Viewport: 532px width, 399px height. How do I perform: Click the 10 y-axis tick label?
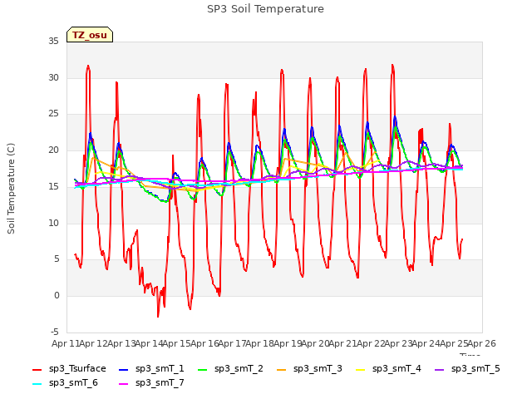pos(53,223)
